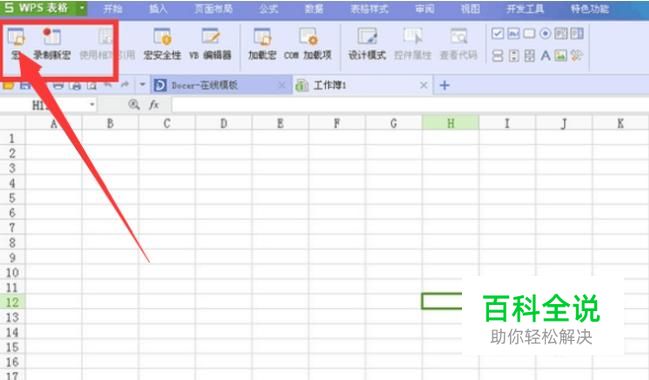Toggle 使用相对引用 relative reference option

click(x=107, y=44)
